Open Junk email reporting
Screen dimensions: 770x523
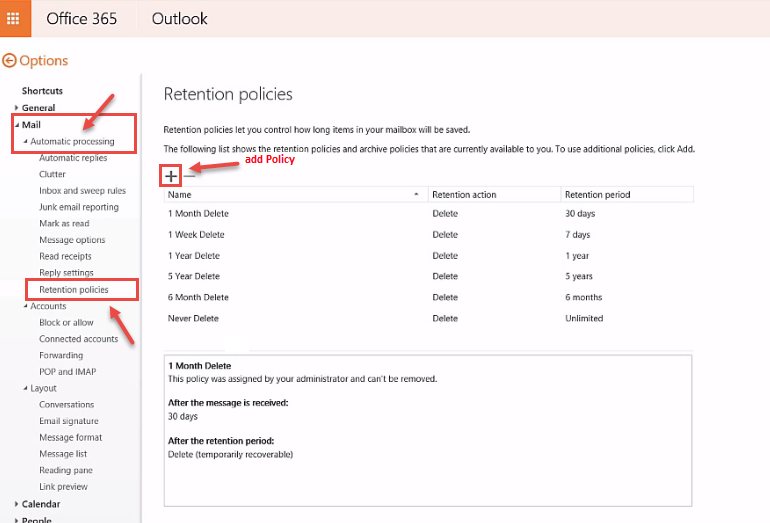pyautogui.click(x=79, y=207)
